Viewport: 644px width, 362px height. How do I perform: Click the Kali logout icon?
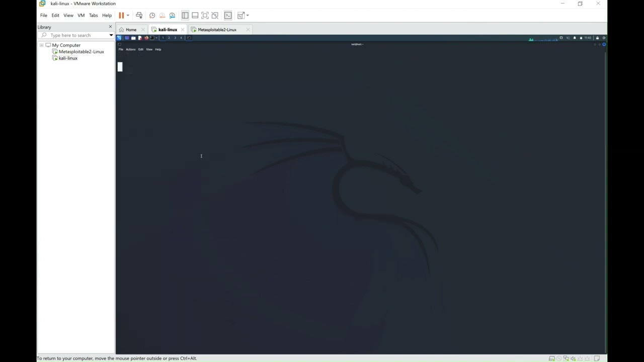coord(604,38)
